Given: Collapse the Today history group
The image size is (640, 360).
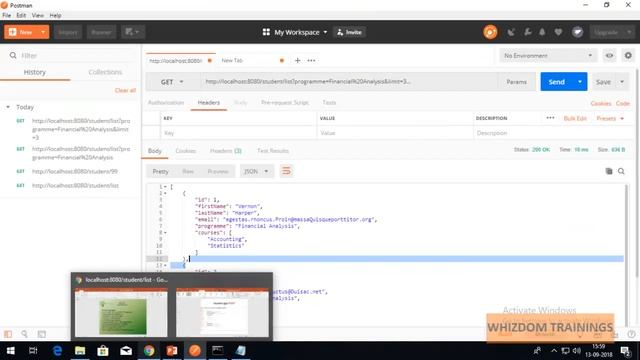Looking at the screenshot, I should [x=8, y=107].
